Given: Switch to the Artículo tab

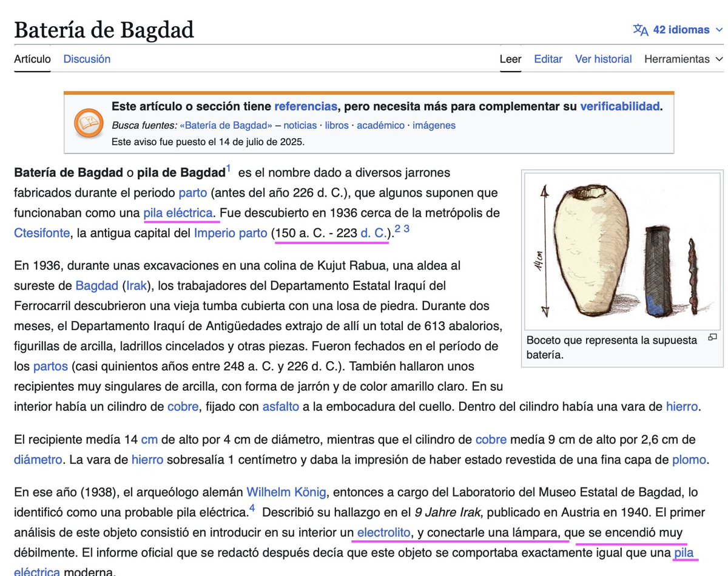Looking at the screenshot, I should 33,59.
